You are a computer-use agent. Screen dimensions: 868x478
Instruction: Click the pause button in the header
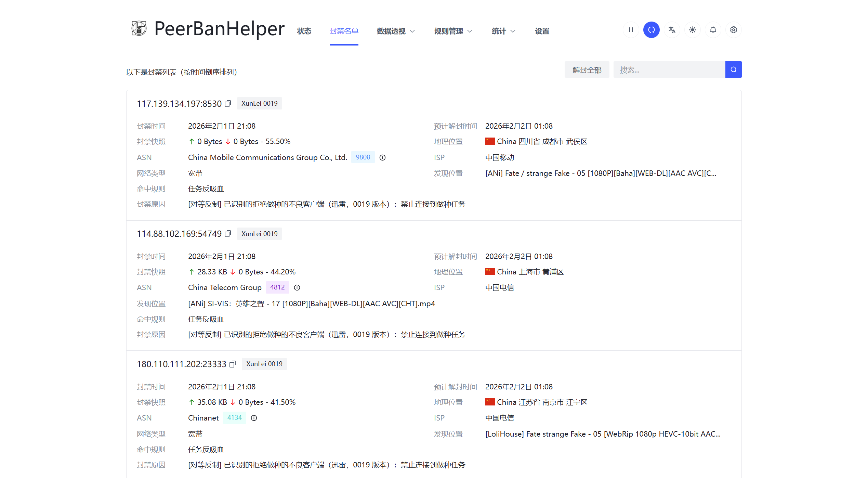(x=631, y=30)
